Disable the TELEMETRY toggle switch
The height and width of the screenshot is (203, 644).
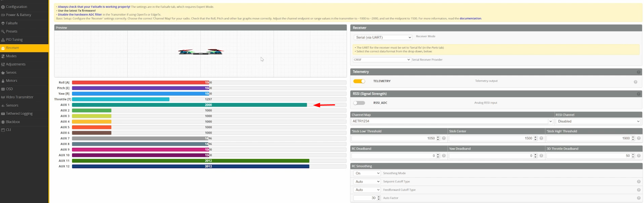coord(359,81)
